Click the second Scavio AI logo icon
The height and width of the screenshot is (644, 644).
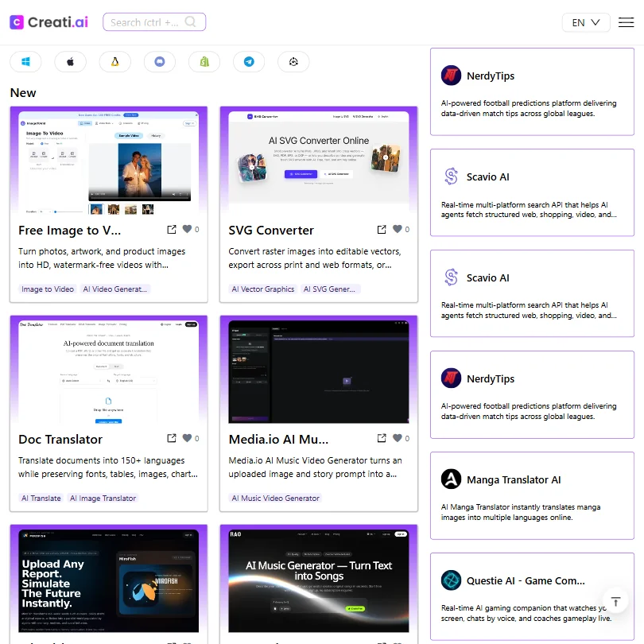pyautogui.click(x=451, y=277)
